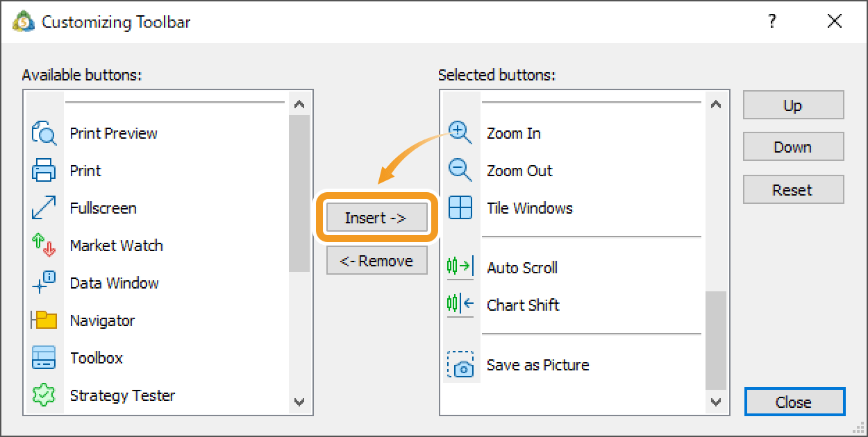Click the Selected buttons scrollbar thumb
The width and height of the screenshot is (868, 437).
tap(716, 340)
